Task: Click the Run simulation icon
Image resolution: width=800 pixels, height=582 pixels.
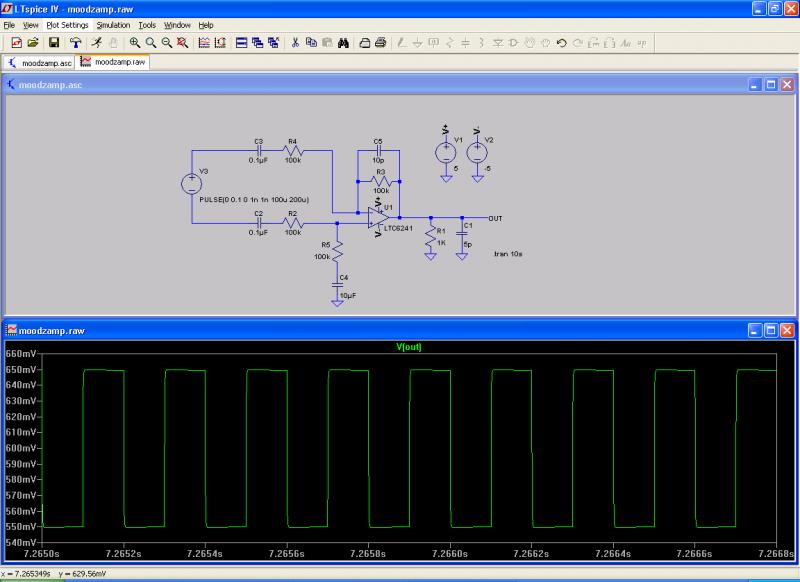Action: (x=95, y=43)
